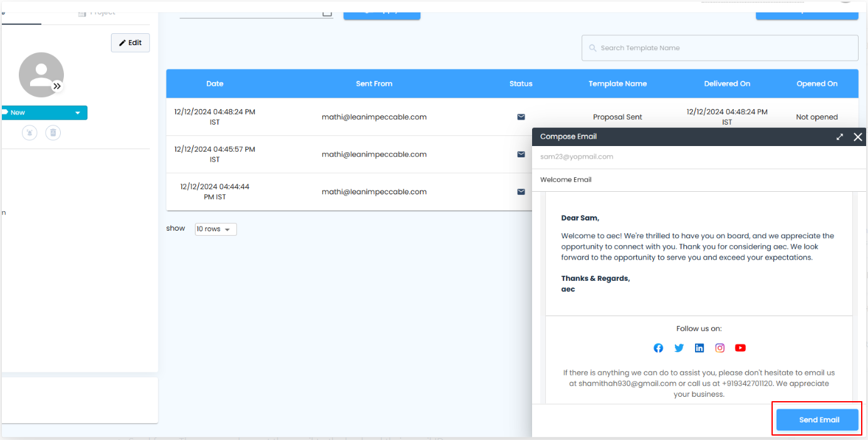Click the Sent From column header
The image size is (868, 440).
[x=374, y=83]
